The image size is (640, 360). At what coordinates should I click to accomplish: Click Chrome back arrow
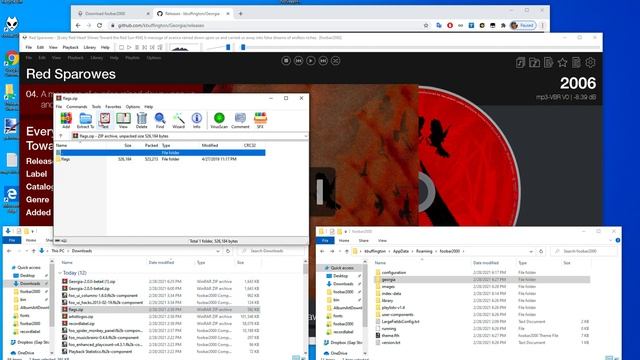coord(78,25)
